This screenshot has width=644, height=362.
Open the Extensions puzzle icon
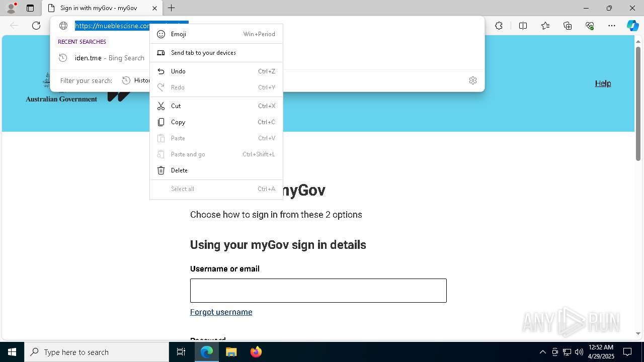click(499, 26)
